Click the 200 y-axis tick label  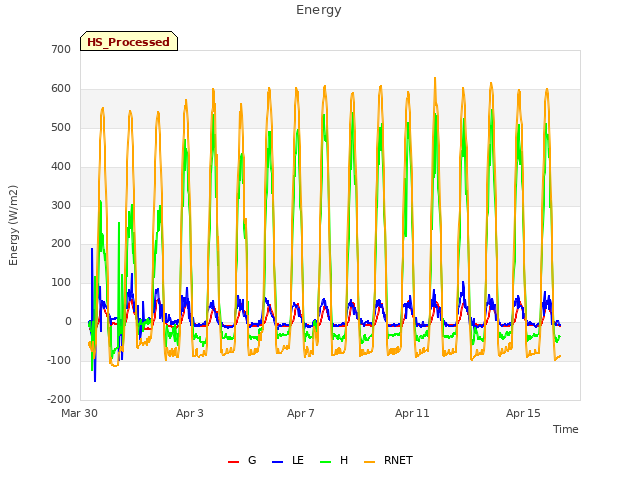61,244
